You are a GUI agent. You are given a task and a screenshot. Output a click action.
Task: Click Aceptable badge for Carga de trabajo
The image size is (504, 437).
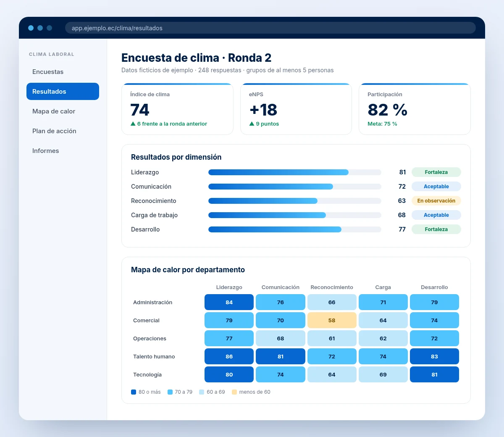(x=436, y=215)
